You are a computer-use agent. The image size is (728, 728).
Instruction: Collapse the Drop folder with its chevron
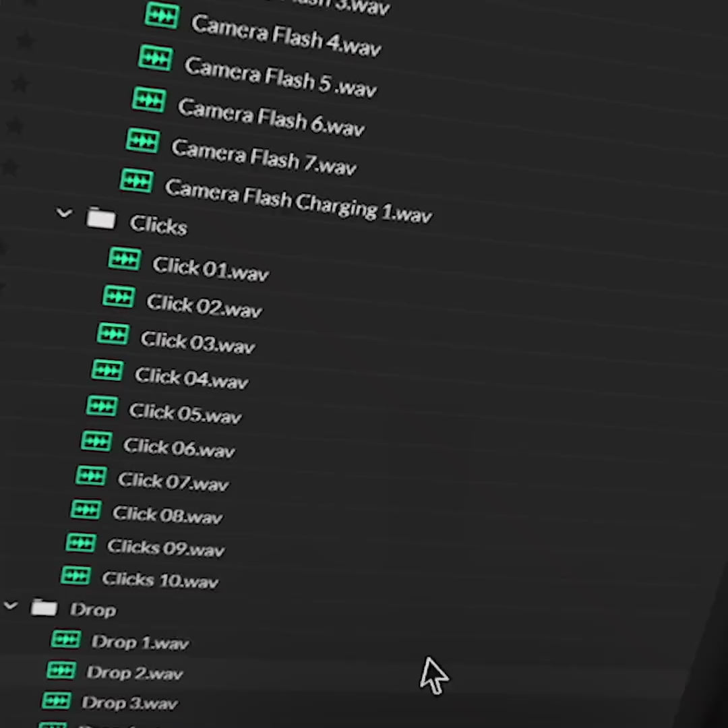coord(10,607)
